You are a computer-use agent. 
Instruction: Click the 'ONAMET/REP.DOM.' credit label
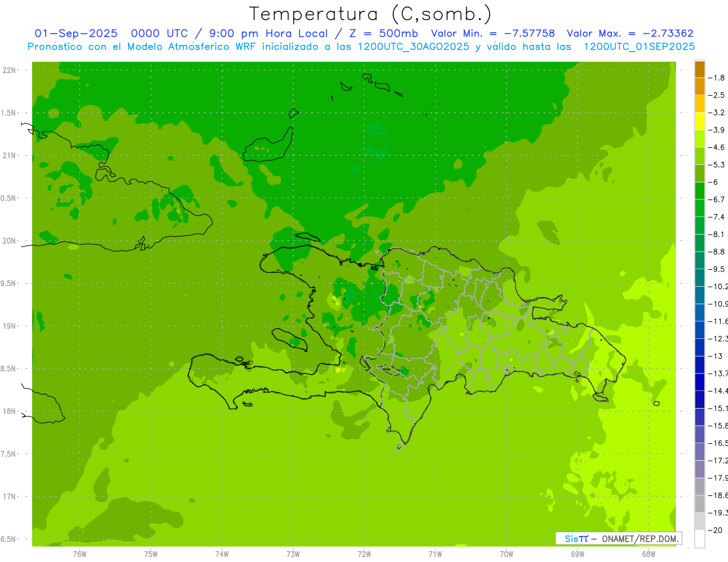coord(640,538)
